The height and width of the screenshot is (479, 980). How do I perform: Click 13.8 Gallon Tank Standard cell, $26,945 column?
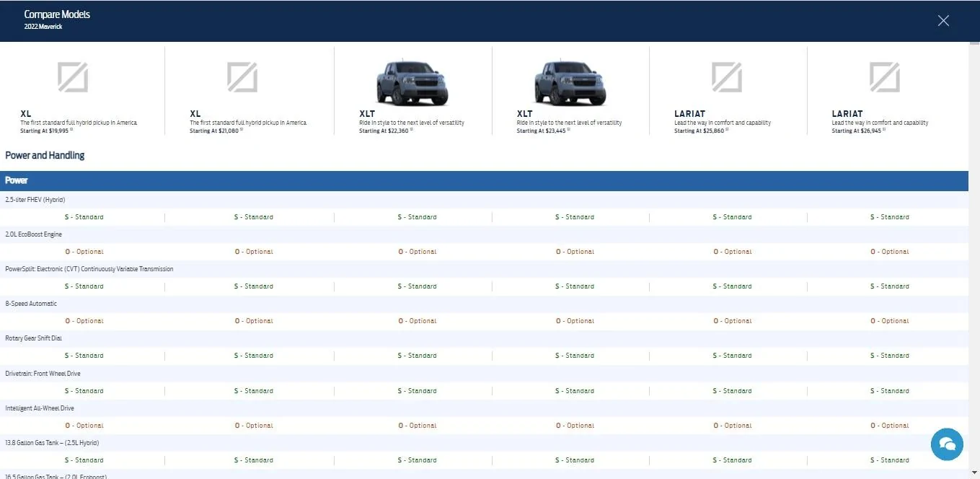(890, 460)
